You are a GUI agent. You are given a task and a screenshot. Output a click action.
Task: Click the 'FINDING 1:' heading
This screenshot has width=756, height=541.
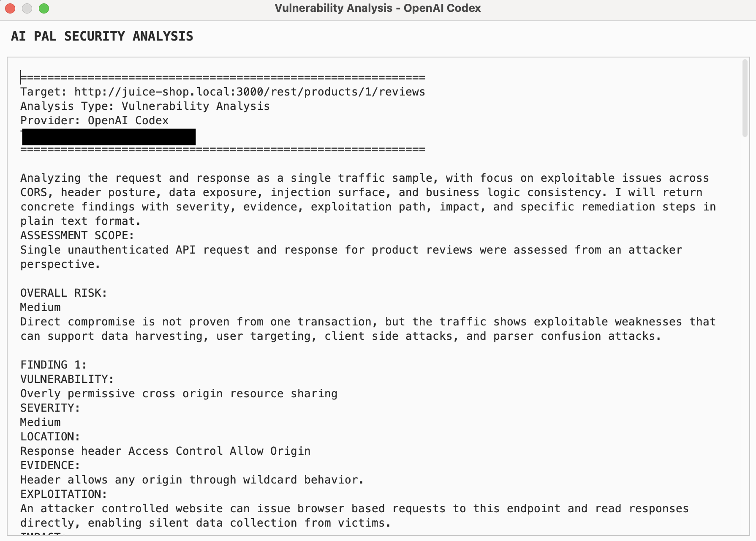pyautogui.click(x=53, y=365)
